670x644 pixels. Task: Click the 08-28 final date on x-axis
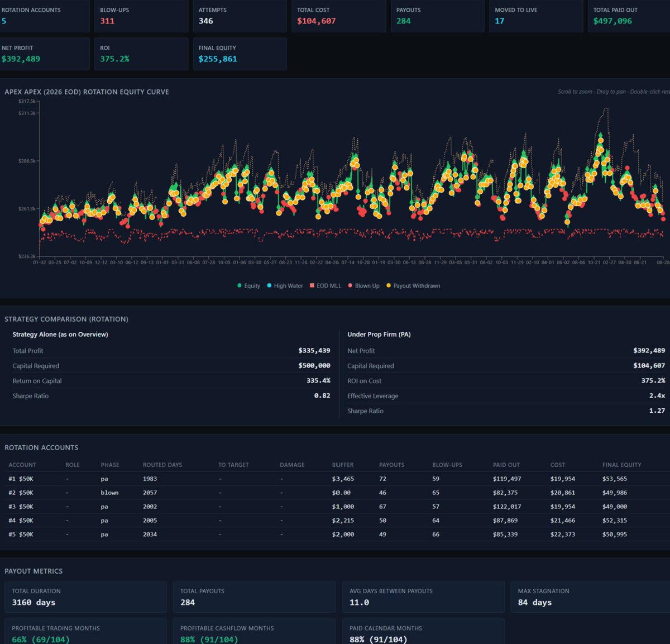tap(663, 263)
